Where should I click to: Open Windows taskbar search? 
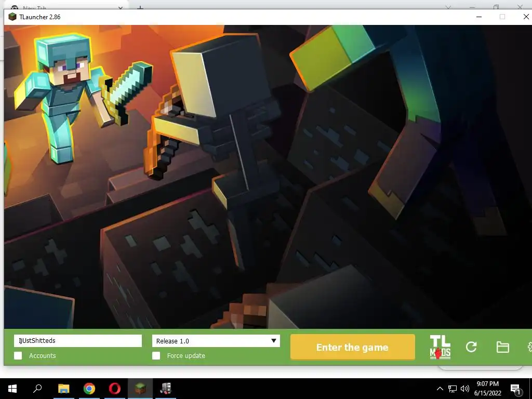[37, 389]
